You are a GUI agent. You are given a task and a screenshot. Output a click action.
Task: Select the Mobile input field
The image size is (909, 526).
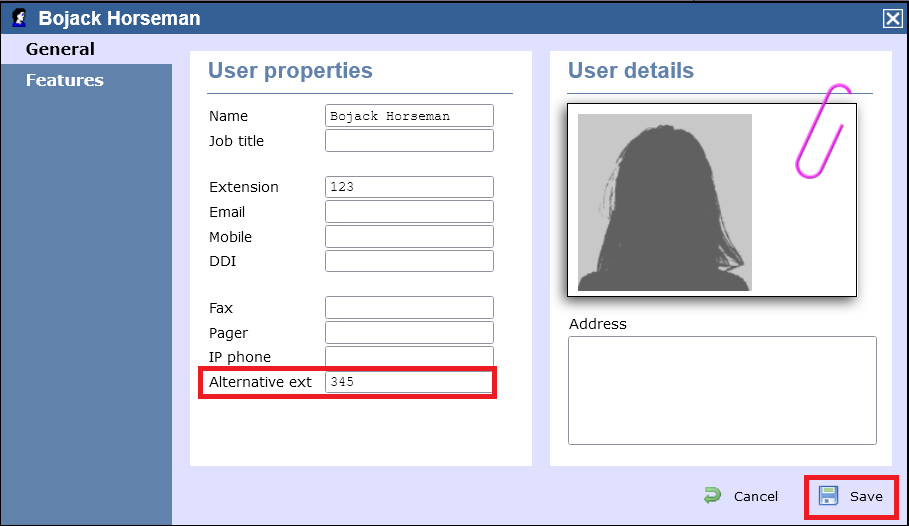(409, 237)
